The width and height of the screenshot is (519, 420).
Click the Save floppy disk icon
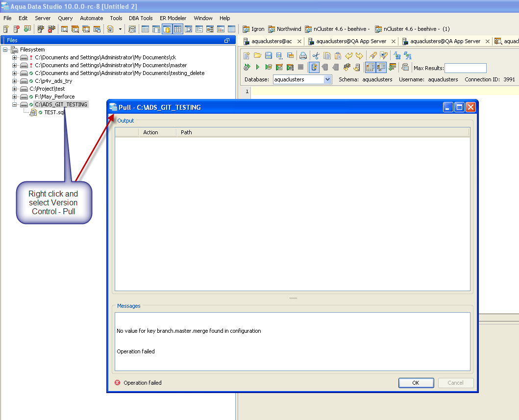pos(269,55)
